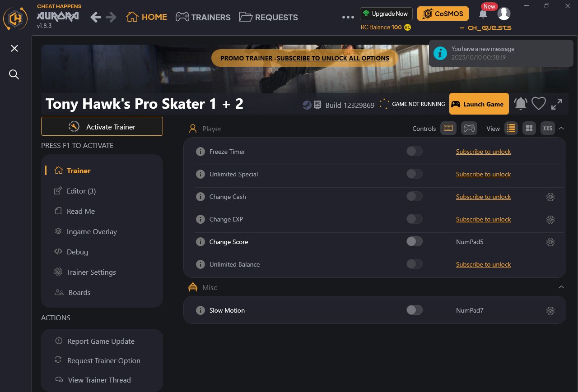Open the HOME tab

(x=147, y=17)
